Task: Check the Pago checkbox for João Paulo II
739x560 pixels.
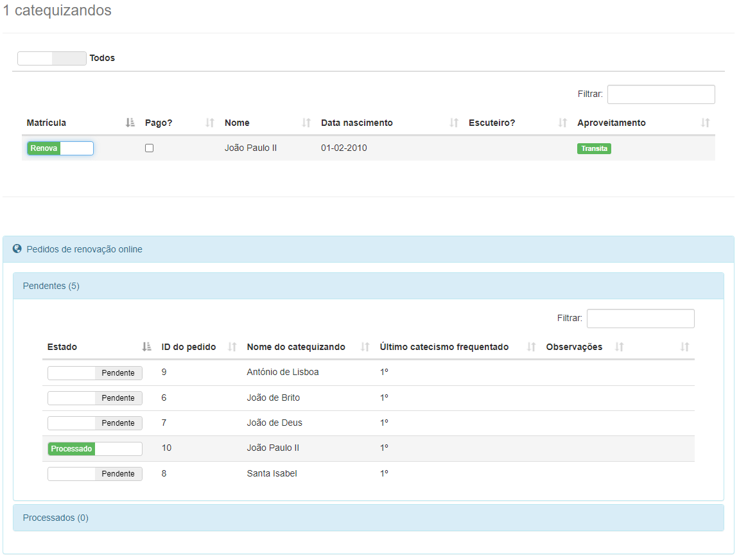Action: click(x=149, y=148)
